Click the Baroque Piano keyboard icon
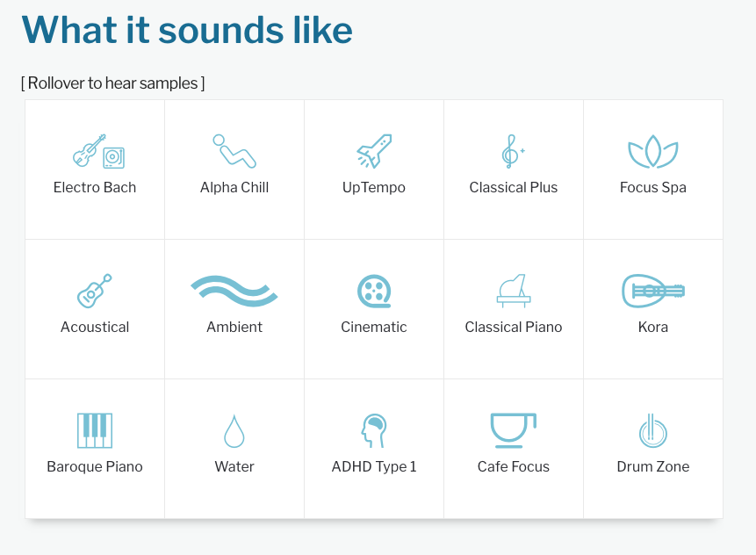This screenshot has width=756, height=555. [x=95, y=430]
